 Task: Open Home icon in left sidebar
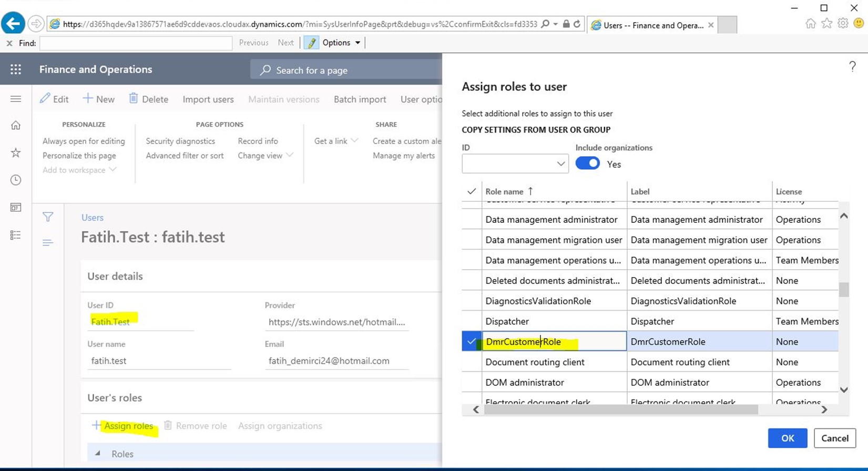pos(16,125)
